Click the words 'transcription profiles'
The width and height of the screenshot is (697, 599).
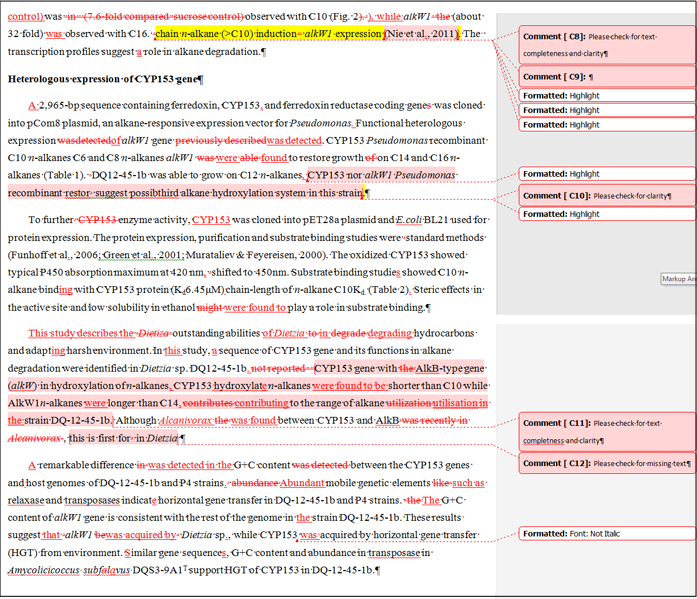[53, 52]
